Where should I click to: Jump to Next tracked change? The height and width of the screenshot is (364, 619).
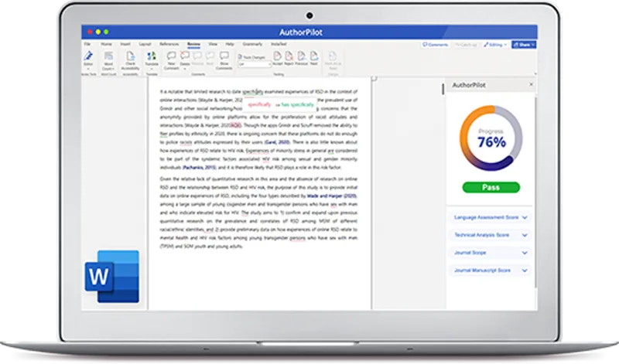(x=314, y=58)
